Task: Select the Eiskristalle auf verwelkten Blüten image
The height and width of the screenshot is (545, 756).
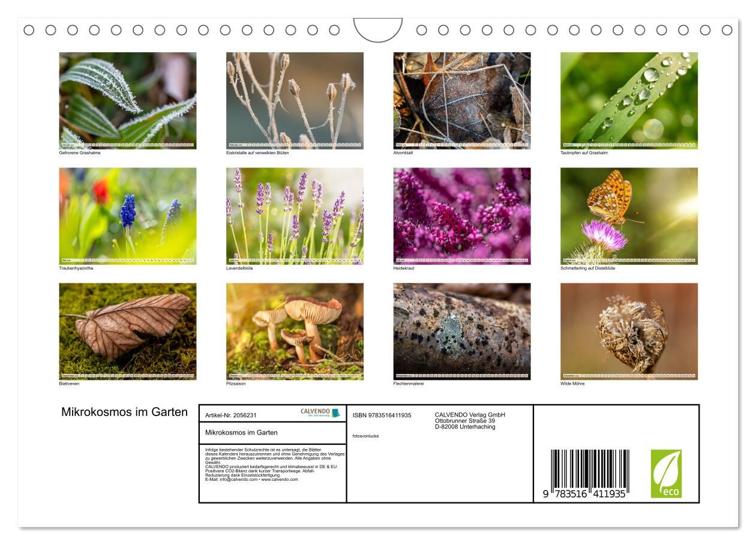Action: click(295, 100)
